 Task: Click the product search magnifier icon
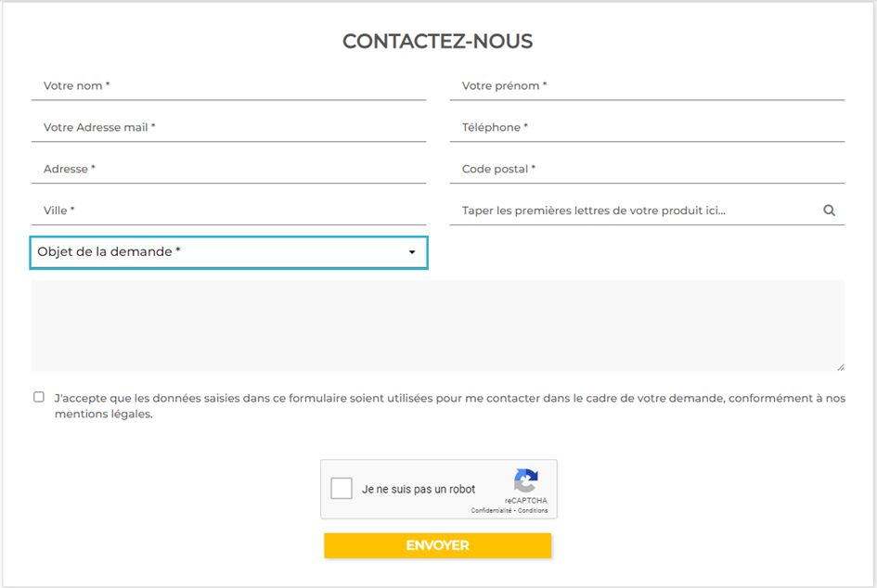click(x=829, y=211)
